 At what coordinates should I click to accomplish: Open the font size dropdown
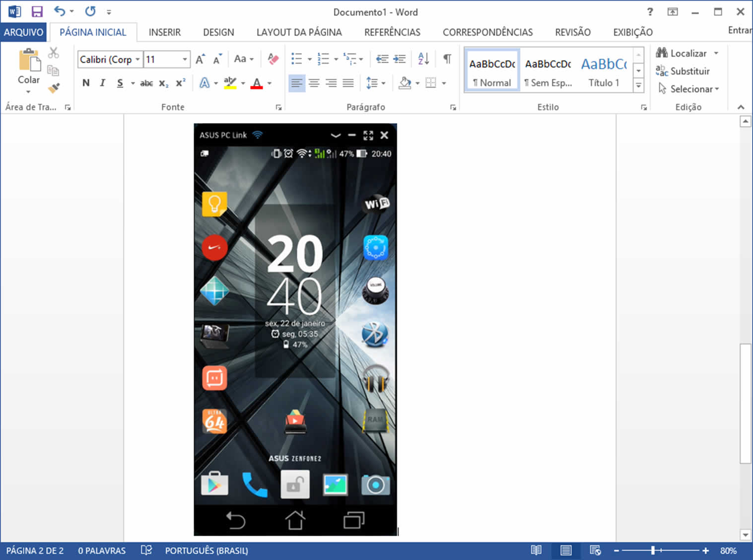(185, 60)
